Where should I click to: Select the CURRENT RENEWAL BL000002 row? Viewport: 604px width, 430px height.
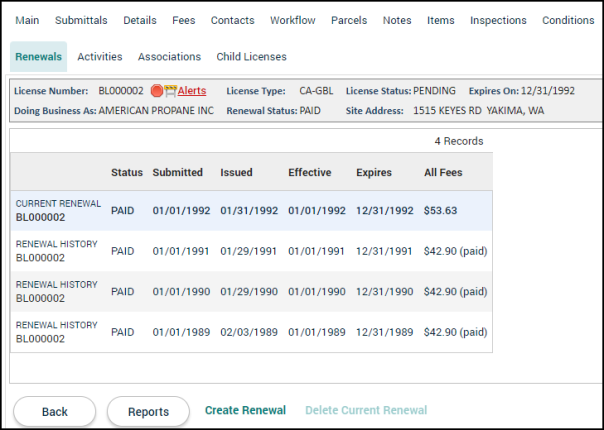click(251, 210)
